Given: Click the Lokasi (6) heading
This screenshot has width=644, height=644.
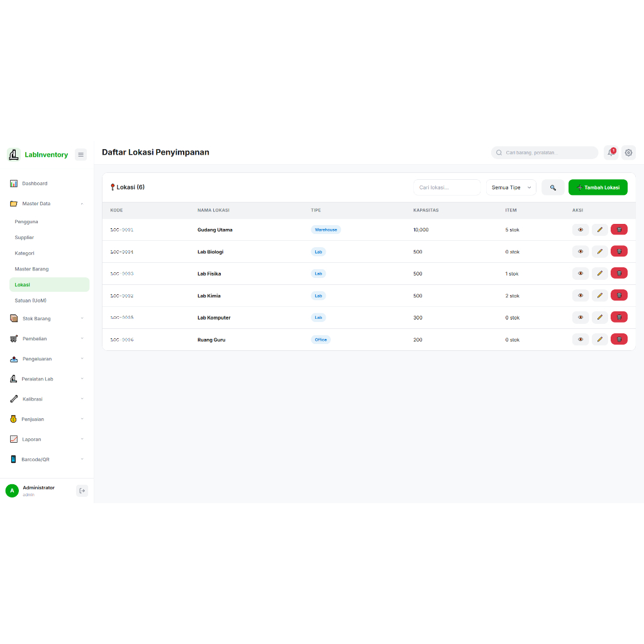Looking at the screenshot, I should [x=127, y=187].
